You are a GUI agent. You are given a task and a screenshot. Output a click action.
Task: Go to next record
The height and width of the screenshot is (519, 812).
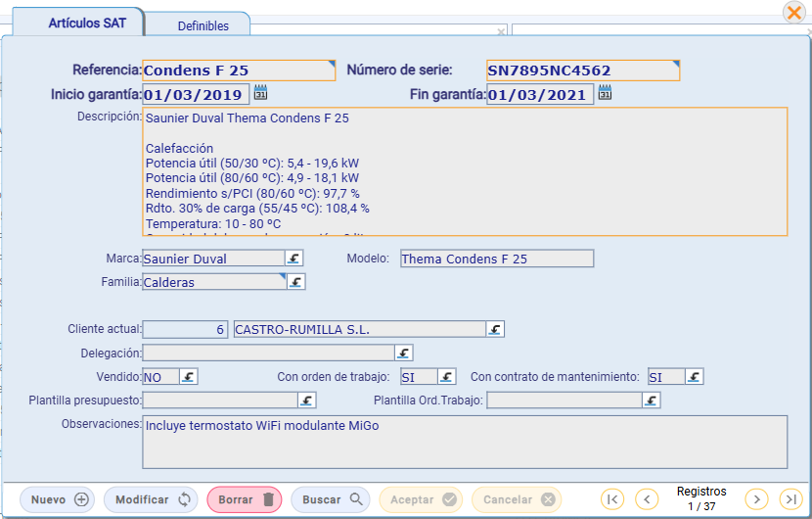(756, 499)
